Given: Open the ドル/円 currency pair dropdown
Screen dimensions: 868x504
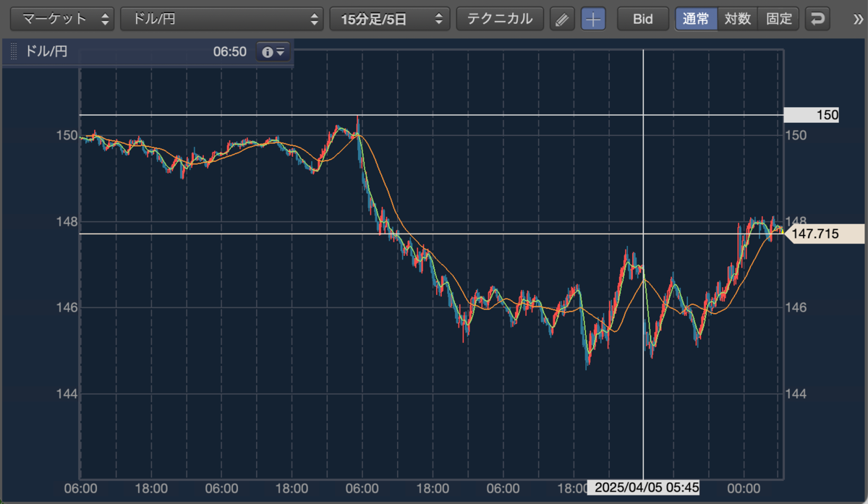Looking at the screenshot, I should coord(221,19).
